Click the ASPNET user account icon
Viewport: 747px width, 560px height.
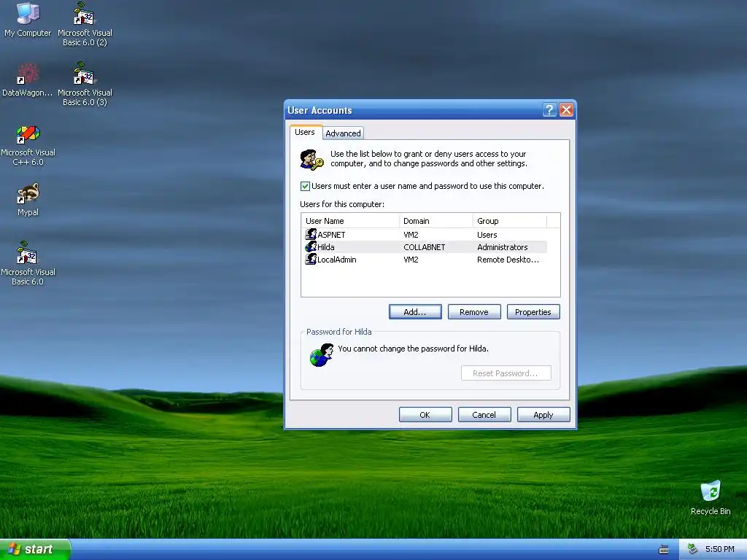(311, 234)
